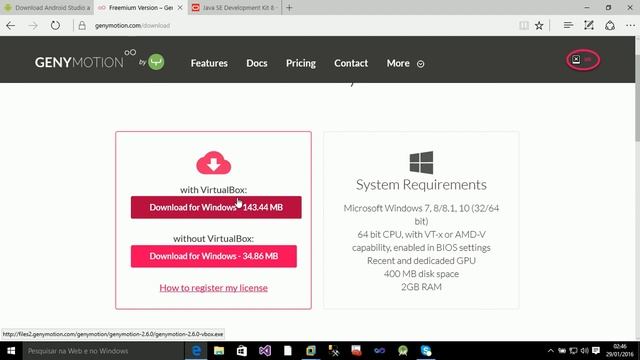640x360 pixels.
Task: Open a new browser tab
Action: [289, 7]
